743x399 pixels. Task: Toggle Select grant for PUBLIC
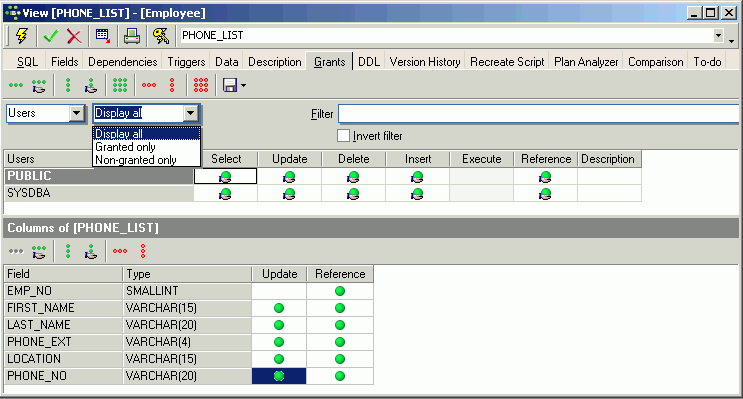coord(225,176)
